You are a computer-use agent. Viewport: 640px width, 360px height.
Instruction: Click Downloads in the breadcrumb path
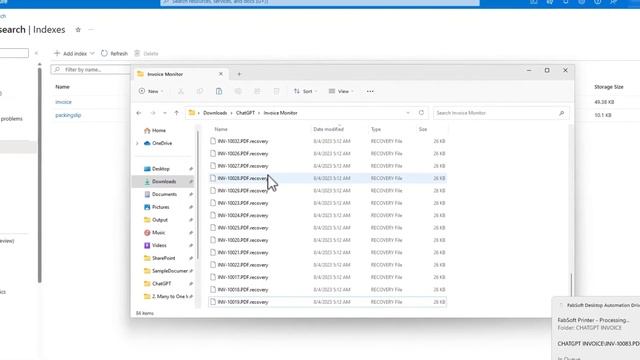pyautogui.click(x=215, y=113)
